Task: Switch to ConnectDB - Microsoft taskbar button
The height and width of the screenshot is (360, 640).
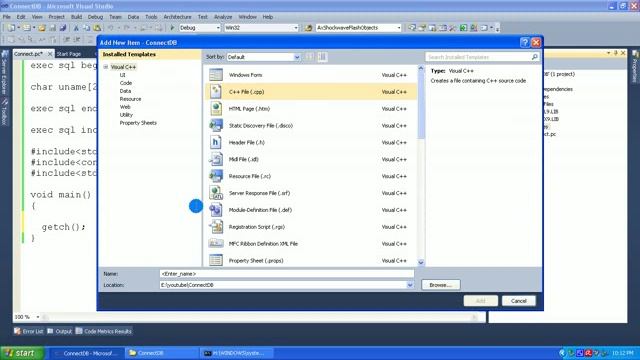Action: coord(87,353)
